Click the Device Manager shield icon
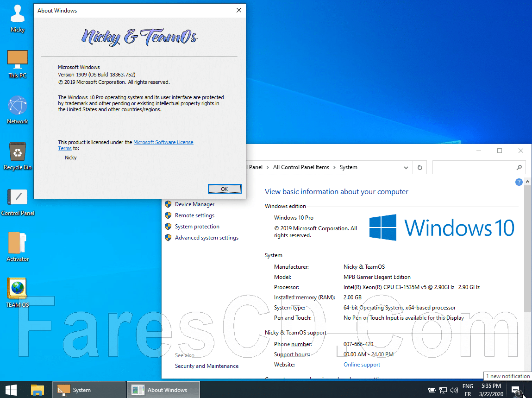 pyautogui.click(x=168, y=204)
